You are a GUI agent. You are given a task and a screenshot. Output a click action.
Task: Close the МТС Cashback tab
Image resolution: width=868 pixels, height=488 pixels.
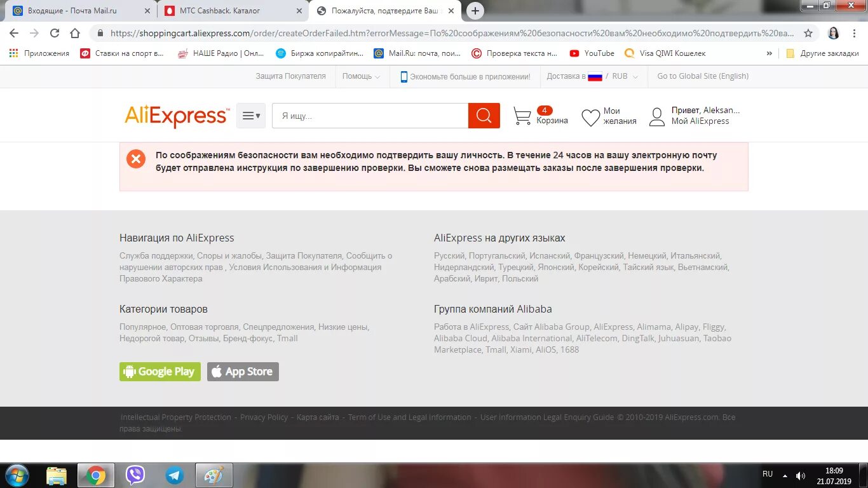(299, 11)
